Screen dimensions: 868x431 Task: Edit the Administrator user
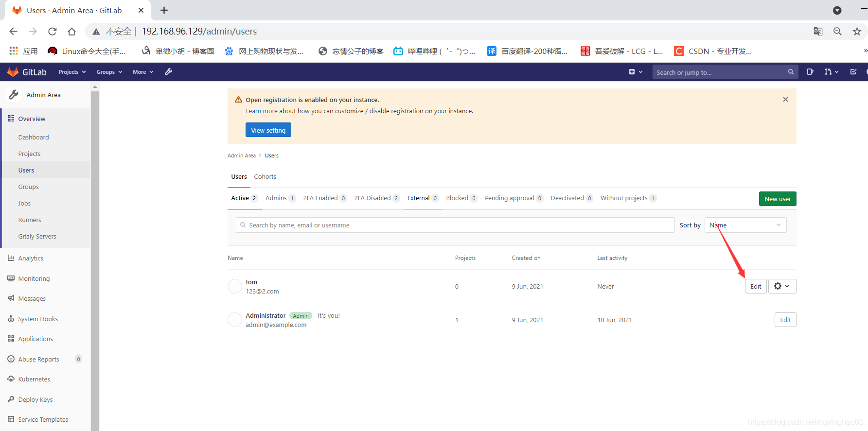click(x=785, y=320)
